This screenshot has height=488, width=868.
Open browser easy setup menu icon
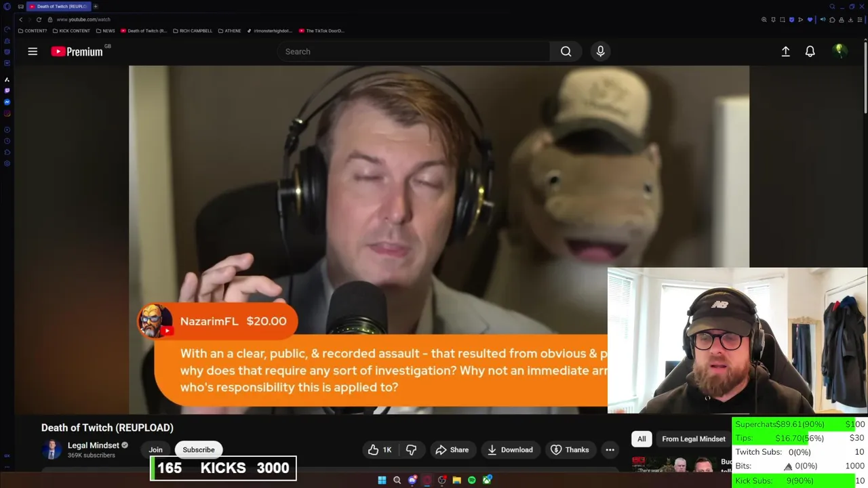tap(860, 20)
